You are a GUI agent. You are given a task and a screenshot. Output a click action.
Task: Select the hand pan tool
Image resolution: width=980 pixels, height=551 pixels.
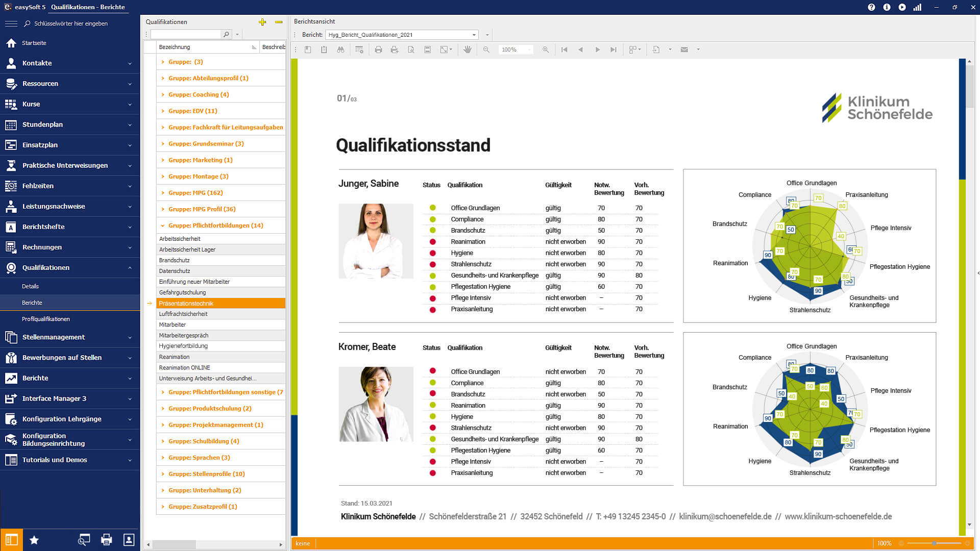[467, 49]
